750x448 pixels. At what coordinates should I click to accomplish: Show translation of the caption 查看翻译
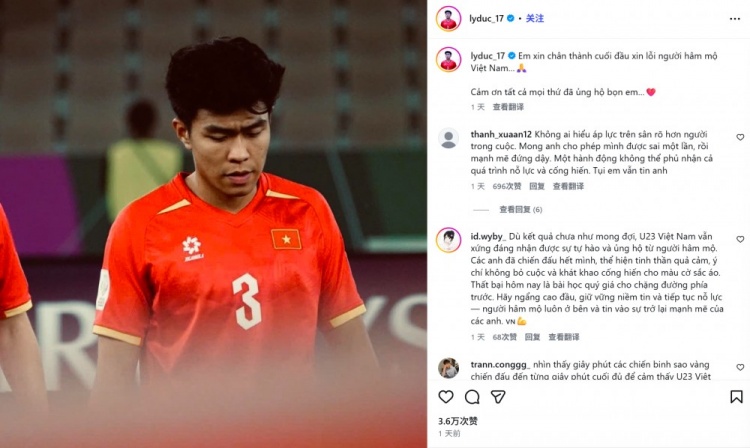(x=508, y=107)
